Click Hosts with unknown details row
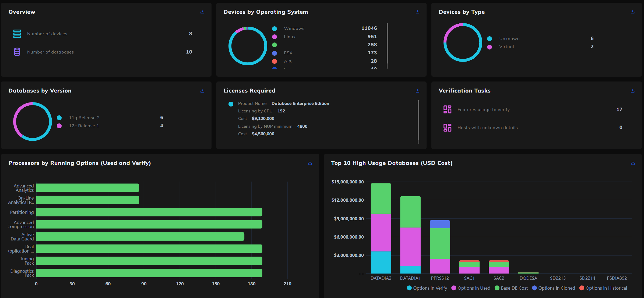644x298 pixels. click(487, 127)
